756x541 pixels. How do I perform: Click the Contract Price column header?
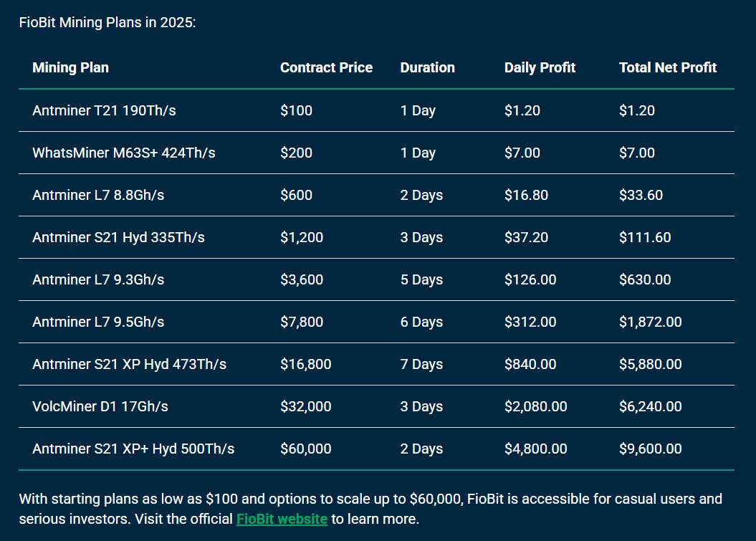click(326, 68)
